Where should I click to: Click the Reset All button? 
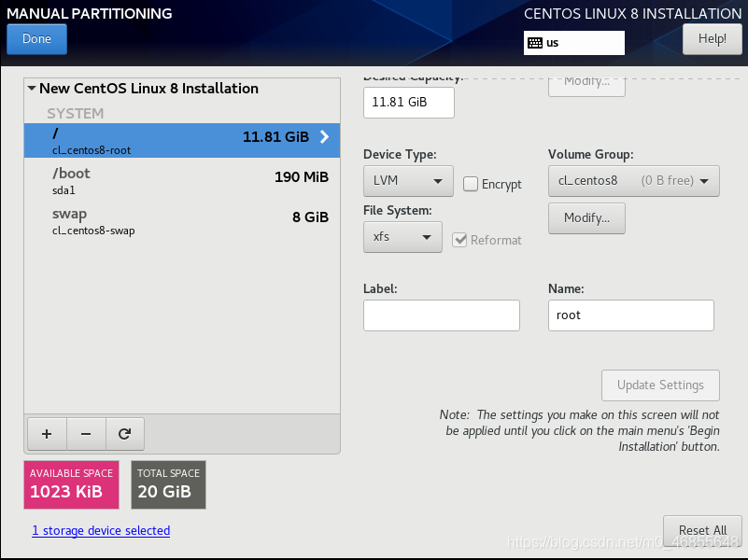702,530
